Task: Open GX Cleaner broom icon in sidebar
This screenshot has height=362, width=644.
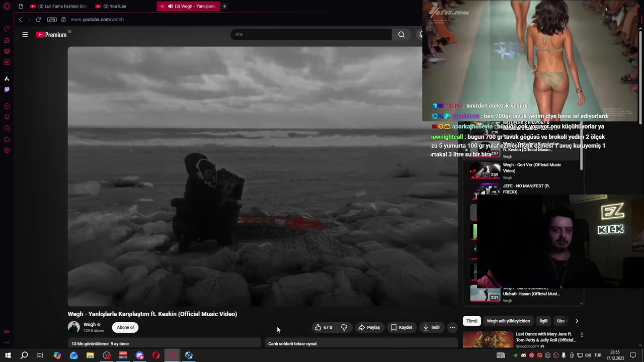Action: (x=7, y=40)
